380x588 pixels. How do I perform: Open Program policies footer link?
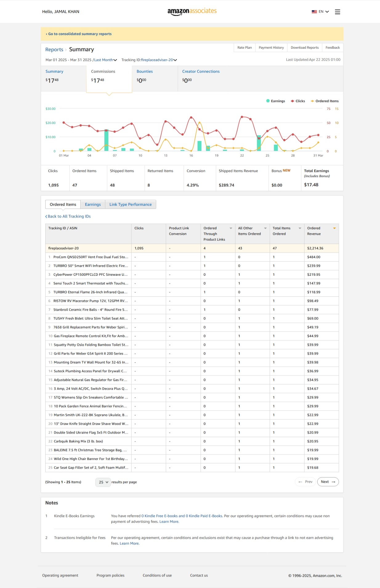[111, 575]
